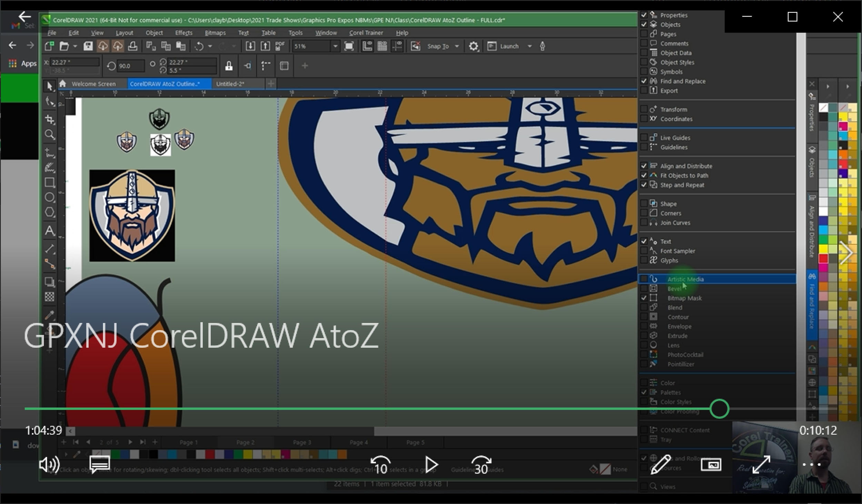Skip back 10 seconds
The width and height of the screenshot is (862, 504).
tap(380, 465)
